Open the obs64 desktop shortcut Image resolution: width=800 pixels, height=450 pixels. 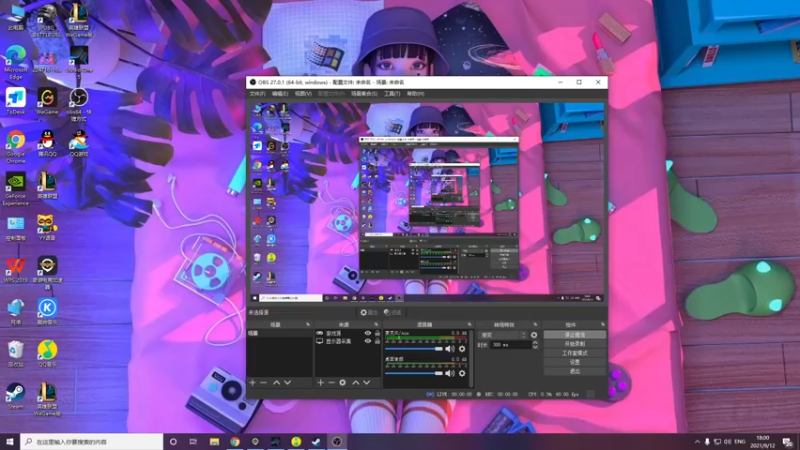(79, 104)
